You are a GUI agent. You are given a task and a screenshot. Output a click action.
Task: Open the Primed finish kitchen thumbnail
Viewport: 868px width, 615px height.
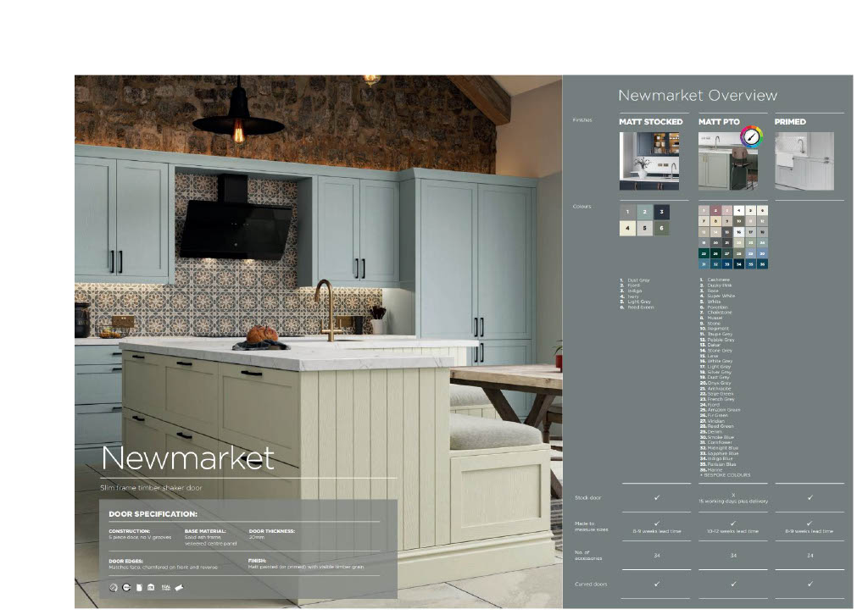pos(804,161)
